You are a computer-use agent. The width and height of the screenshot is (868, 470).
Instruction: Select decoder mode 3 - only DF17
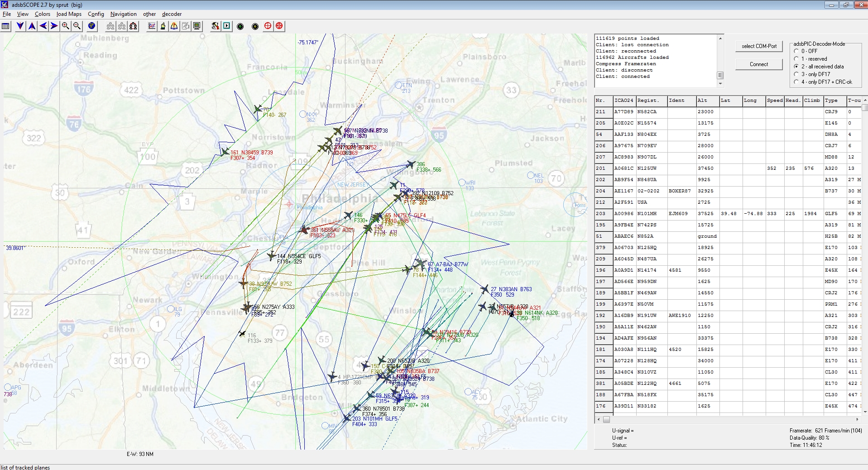click(796, 74)
